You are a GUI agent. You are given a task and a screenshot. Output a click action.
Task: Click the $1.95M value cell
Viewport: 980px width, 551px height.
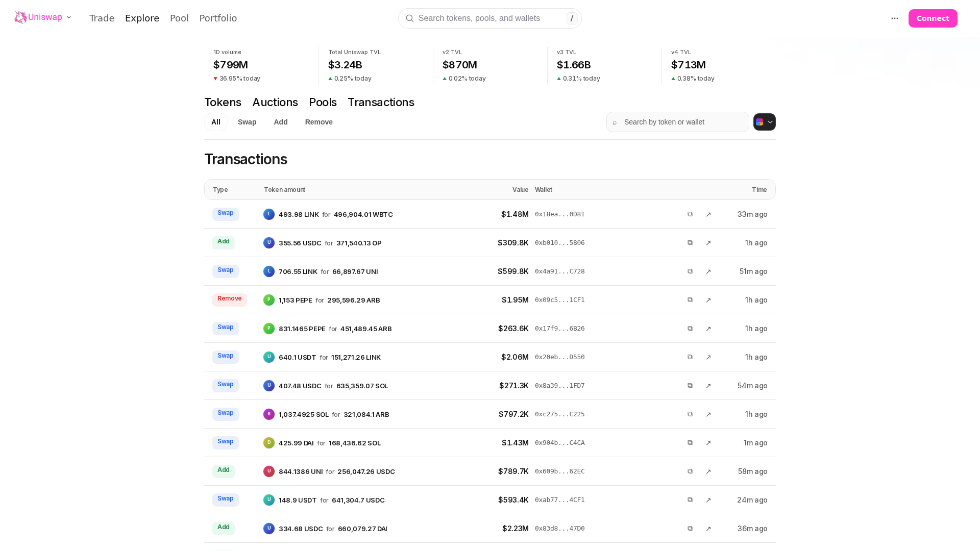[515, 300]
